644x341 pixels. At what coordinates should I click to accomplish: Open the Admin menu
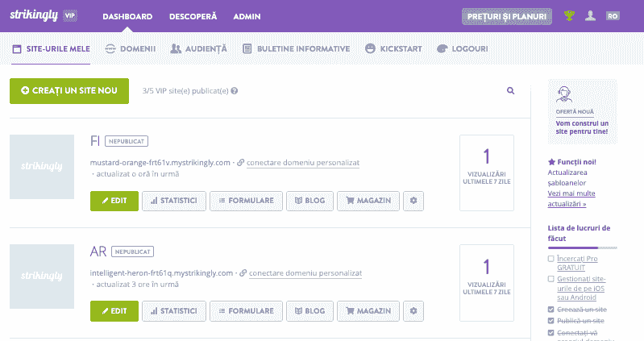(247, 16)
